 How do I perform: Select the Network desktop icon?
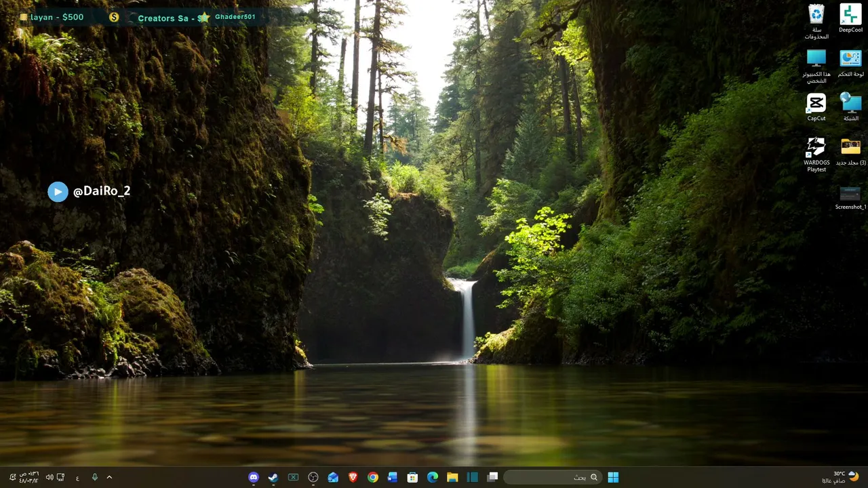pyautogui.click(x=850, y=107)
